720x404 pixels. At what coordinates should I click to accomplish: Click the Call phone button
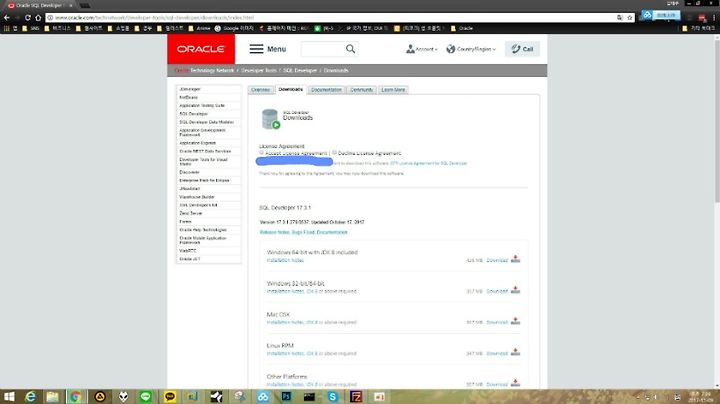coord(522,49)
